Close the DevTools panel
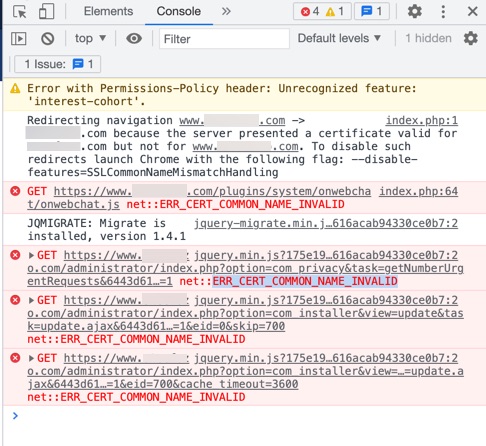 coord(472,12)
